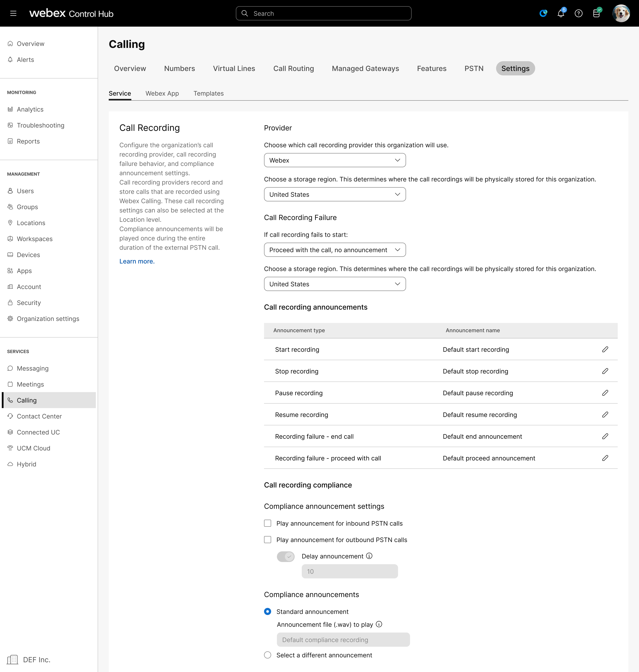This screenshot has height=672, width=639.
Task: Open the notifications bell
Action: click(560, 13)
